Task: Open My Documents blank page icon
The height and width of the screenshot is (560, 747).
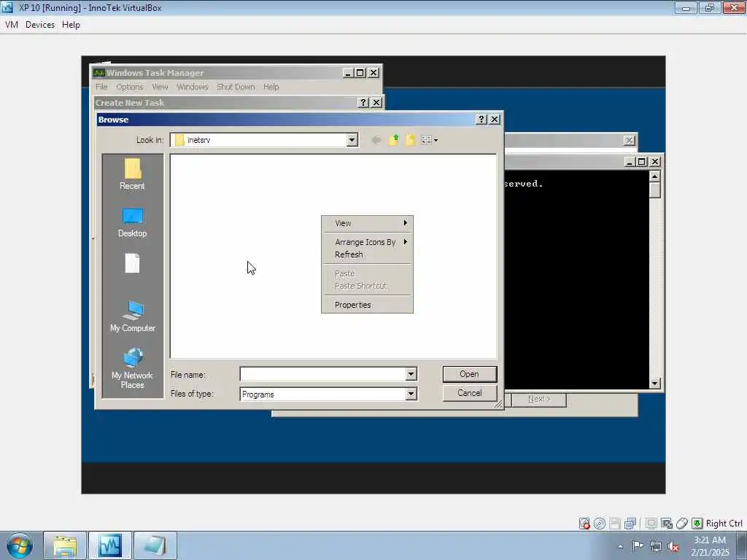Action: point(133,263)
